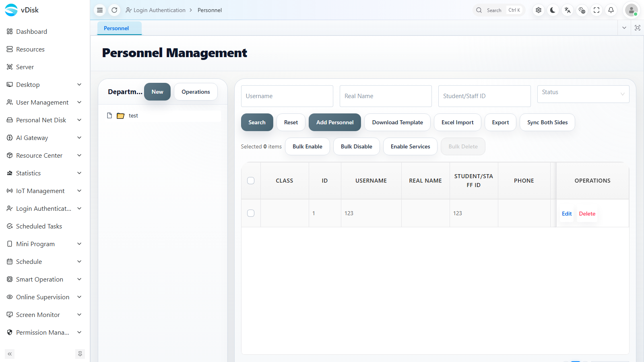Click the Add Personnel button

pos(335,122)
